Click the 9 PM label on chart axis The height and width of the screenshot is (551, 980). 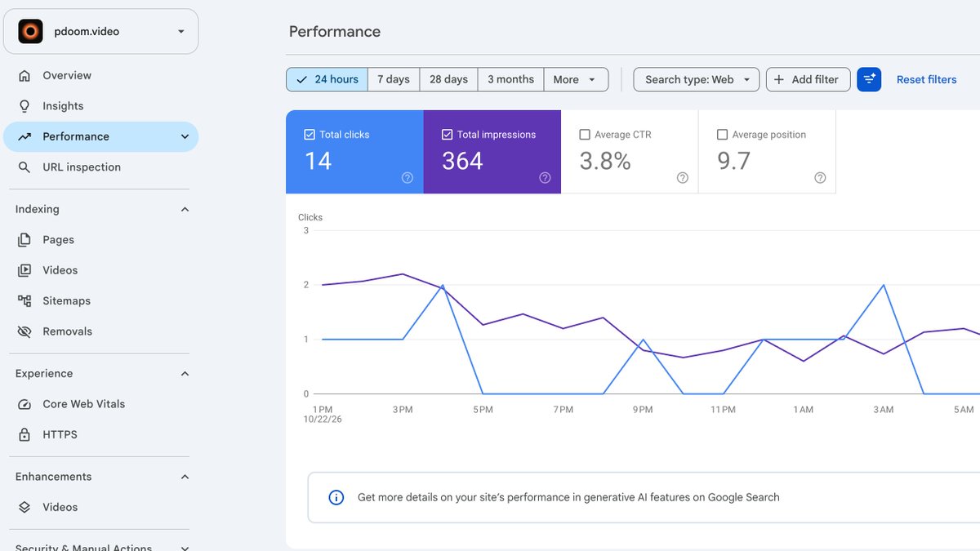643,410
